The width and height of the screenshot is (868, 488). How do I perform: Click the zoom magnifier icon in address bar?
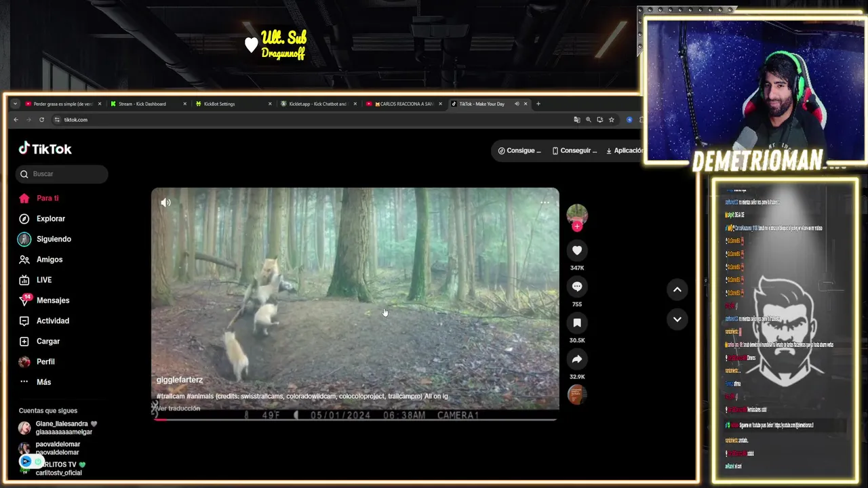click(x=589, y=120)
